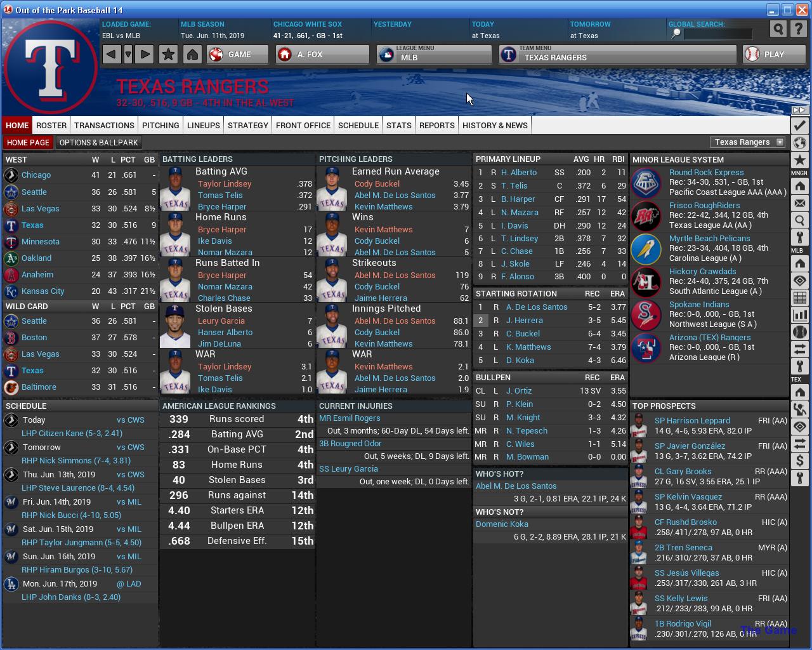Viewport: 812px width, 650px height.
Task: Open Boston in the Wild Card standings
Action: pyautogui.click(x=34, y=338)
